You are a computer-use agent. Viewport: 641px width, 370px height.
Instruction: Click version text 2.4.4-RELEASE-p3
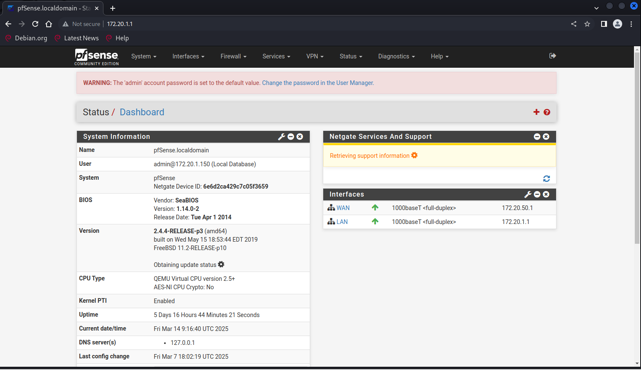[x=178, y=231]
